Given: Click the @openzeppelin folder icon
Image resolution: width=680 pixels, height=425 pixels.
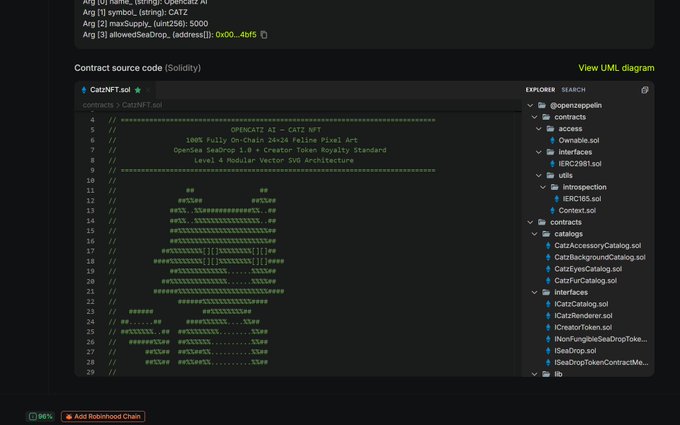Looking at the screenshot, I should (542, 105).
